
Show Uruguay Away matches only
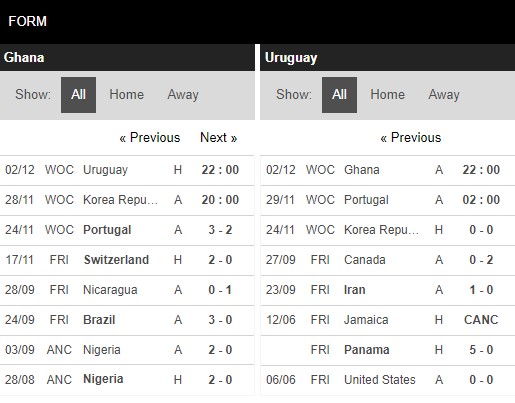[x=444, y=95]
